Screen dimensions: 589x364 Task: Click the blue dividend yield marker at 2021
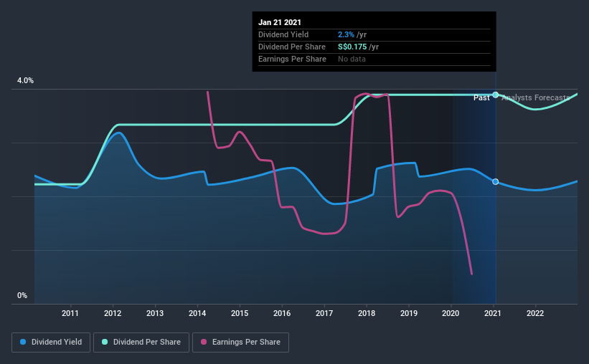496,181
